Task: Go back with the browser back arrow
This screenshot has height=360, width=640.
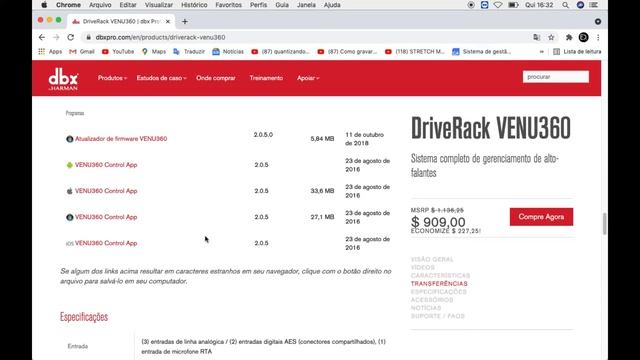Action: pos(42,37)
